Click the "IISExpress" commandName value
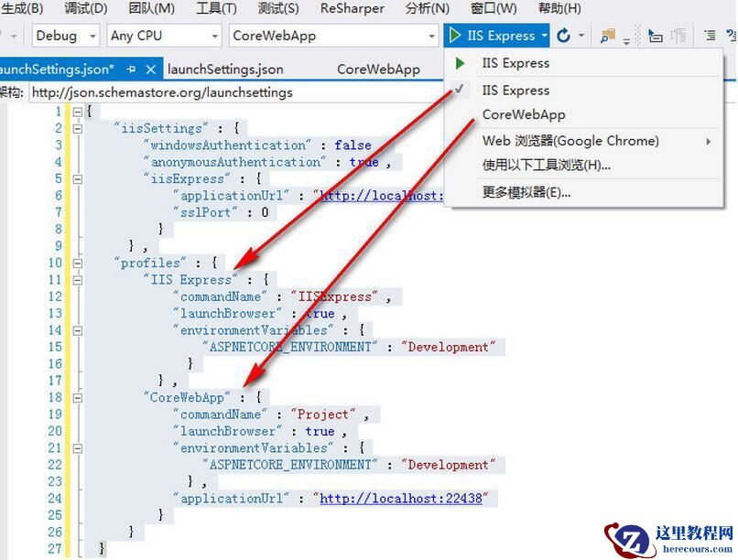 (x=334, y=296)
